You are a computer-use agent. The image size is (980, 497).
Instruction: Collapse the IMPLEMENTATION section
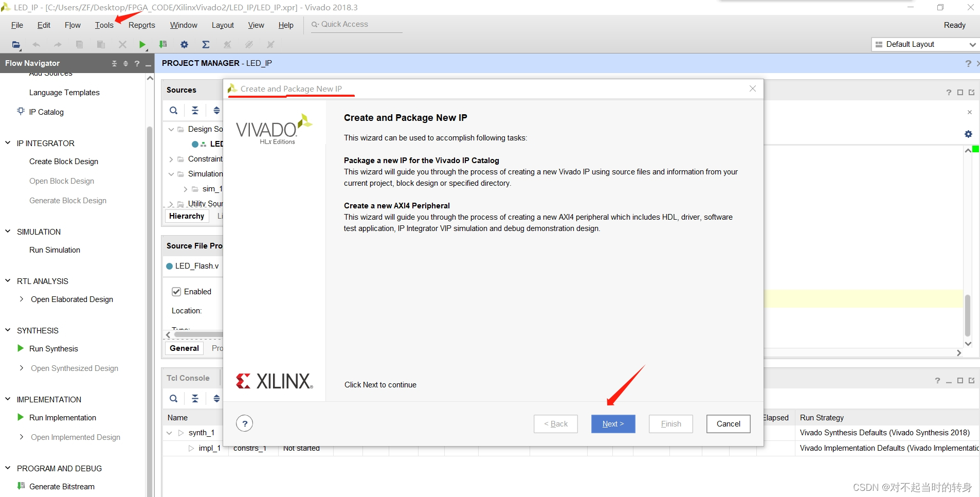pos(8,399)
